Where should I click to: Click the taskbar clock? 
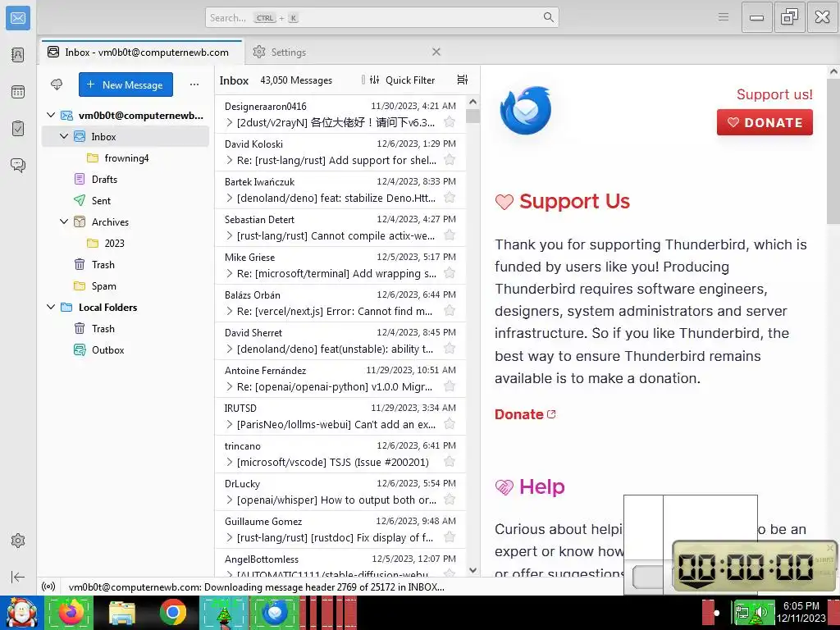[x=801, y=612]
